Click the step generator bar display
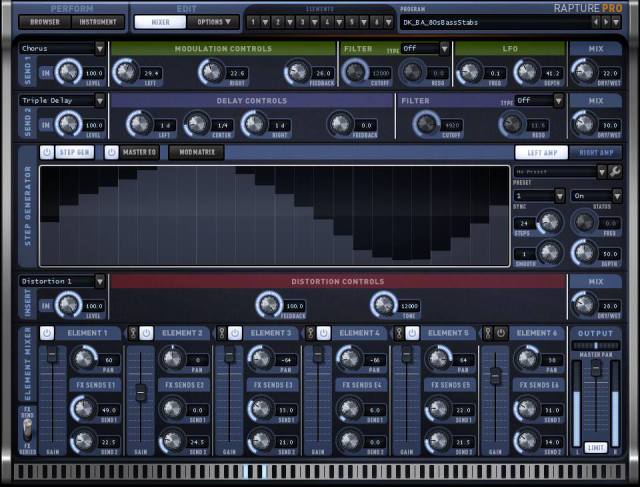This screenshot has width=640, height=487. pos(274,216)
